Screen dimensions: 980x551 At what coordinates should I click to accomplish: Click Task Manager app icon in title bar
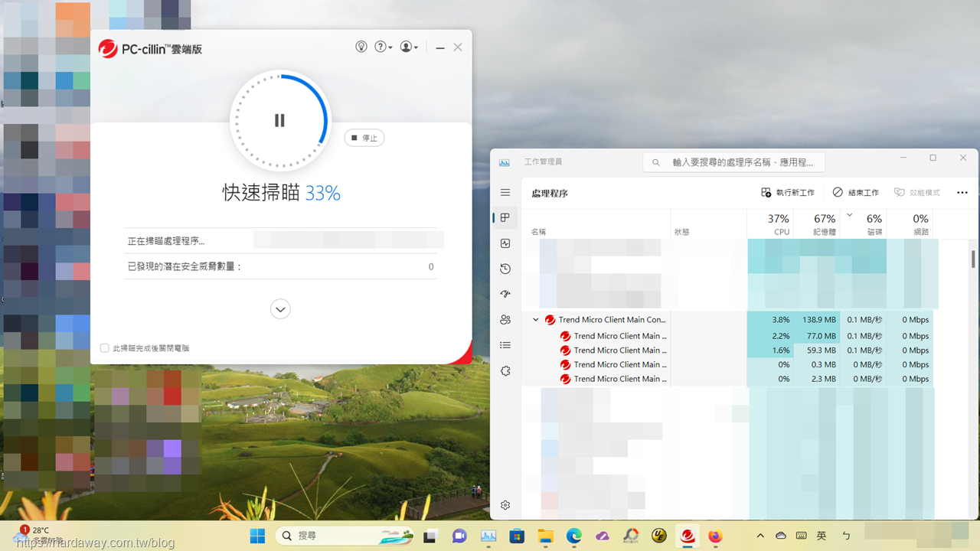[x=505, y=162]
